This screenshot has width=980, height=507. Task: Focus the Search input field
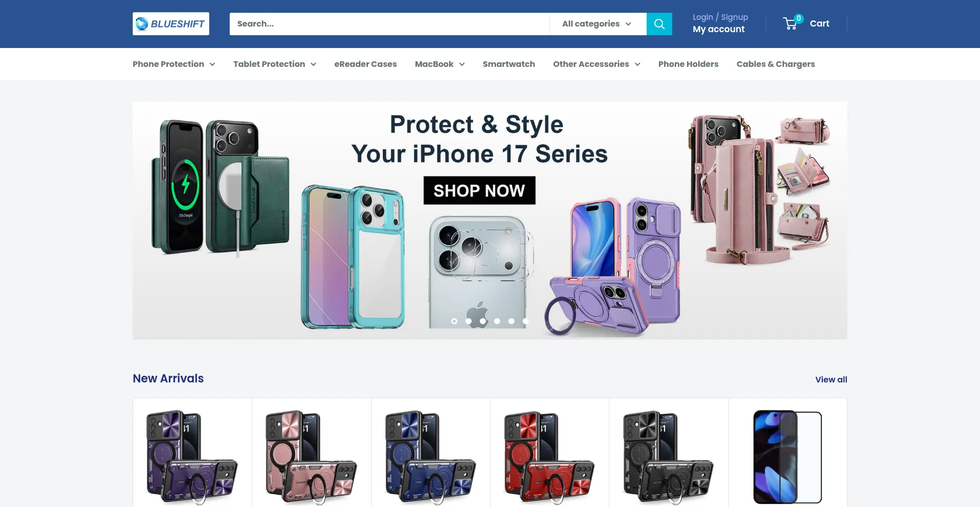[x=389, y=24]
